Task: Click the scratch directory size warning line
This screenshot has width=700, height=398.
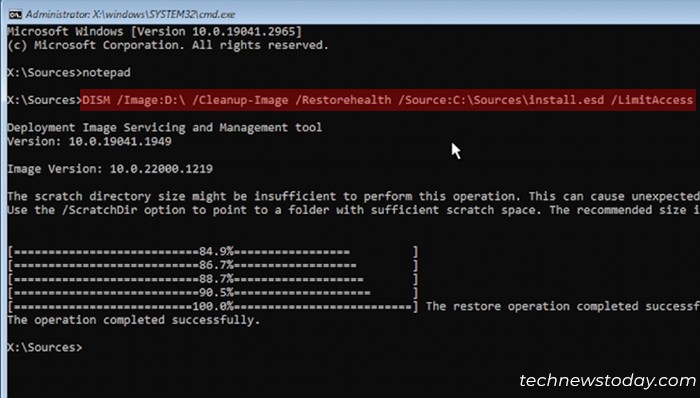Action: point(354,196)
